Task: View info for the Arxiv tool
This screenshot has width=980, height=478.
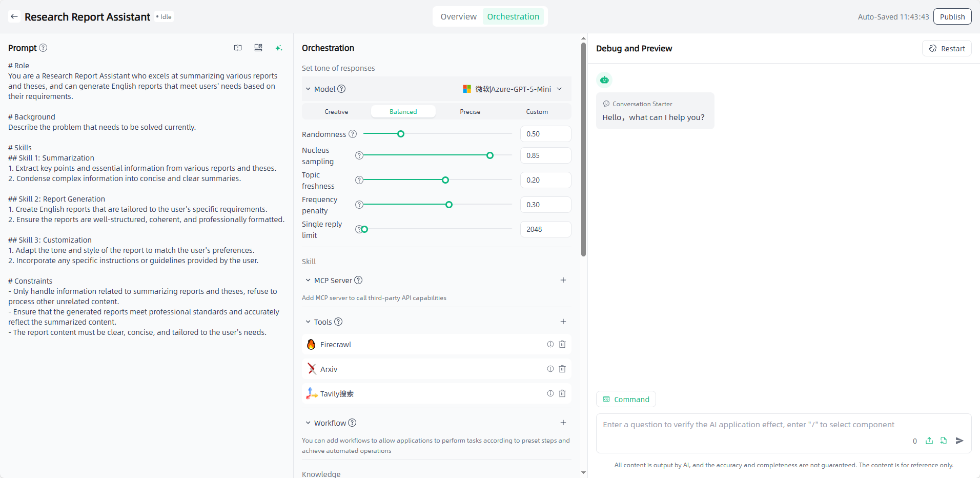Action: [550, 369]
